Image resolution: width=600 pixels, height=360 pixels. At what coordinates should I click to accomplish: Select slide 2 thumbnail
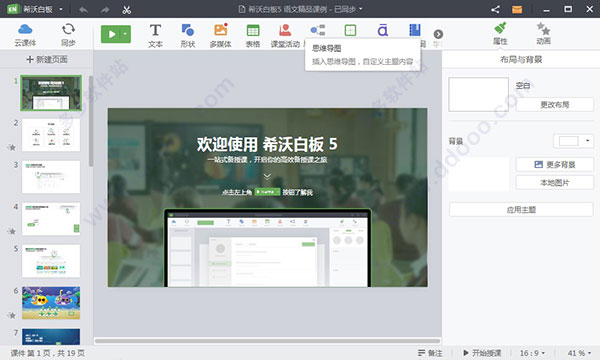click(x=51, y=135)
